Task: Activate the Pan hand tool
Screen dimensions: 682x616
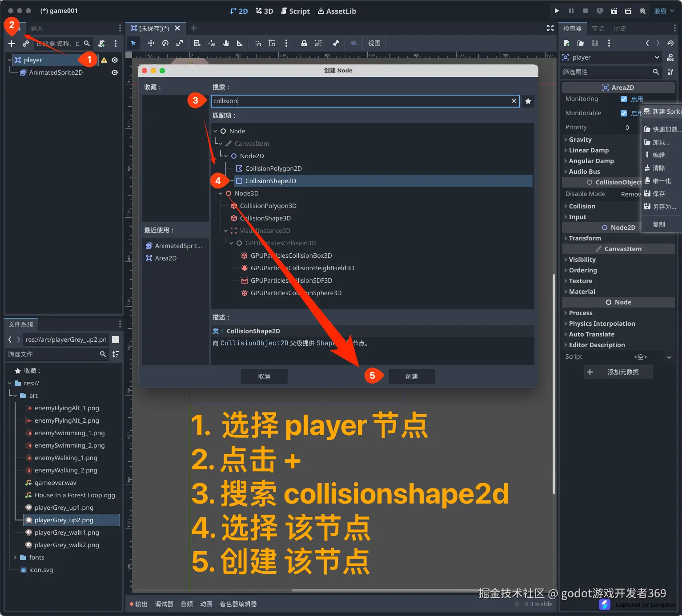Action: (226, 43)
